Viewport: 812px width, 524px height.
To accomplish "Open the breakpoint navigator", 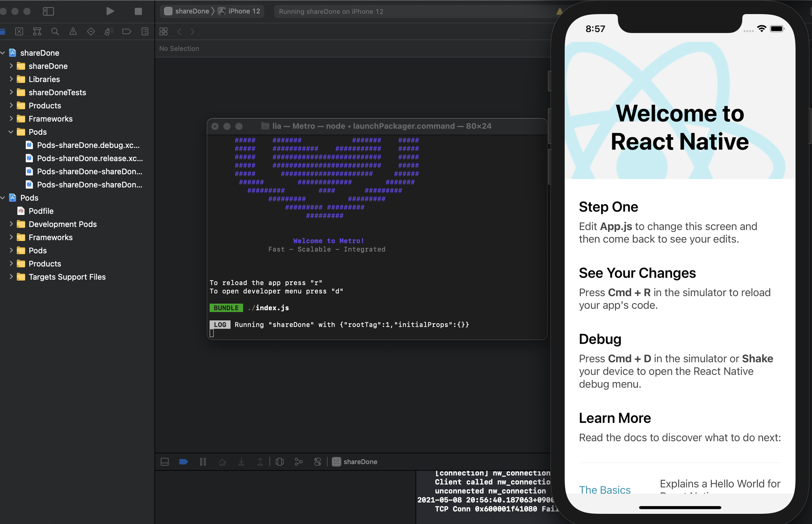I will click(127, 32).
